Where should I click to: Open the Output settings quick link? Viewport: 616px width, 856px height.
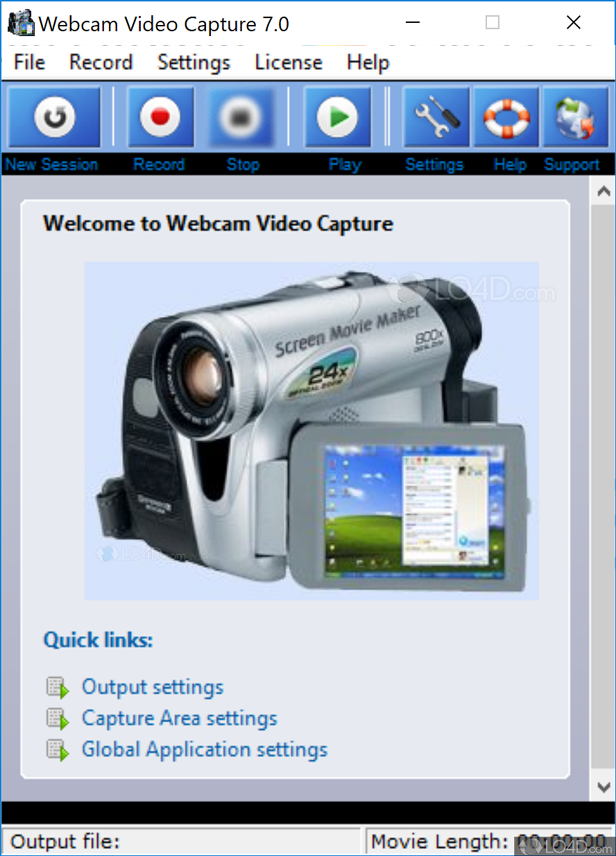pyautogui.click(x=153, y=687)
